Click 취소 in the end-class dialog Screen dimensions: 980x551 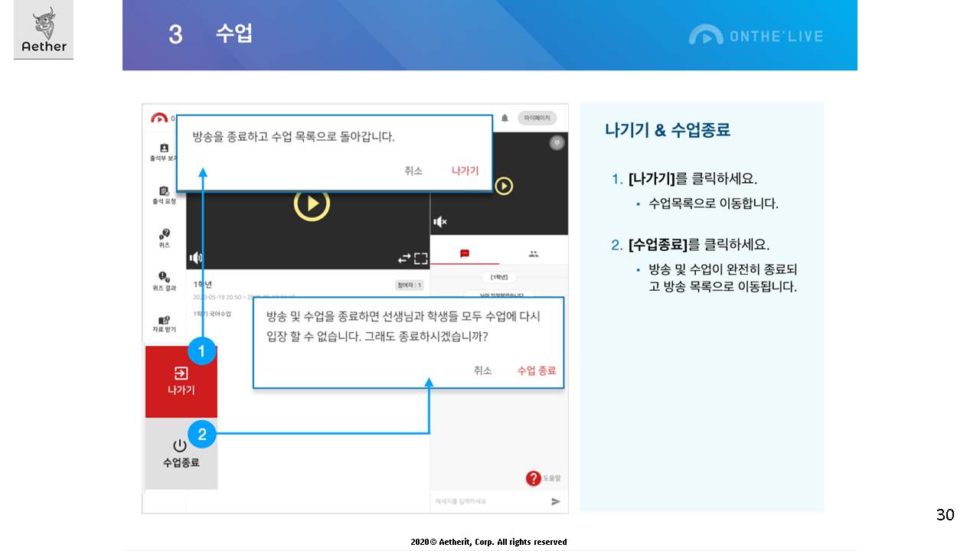click(482, 370)
